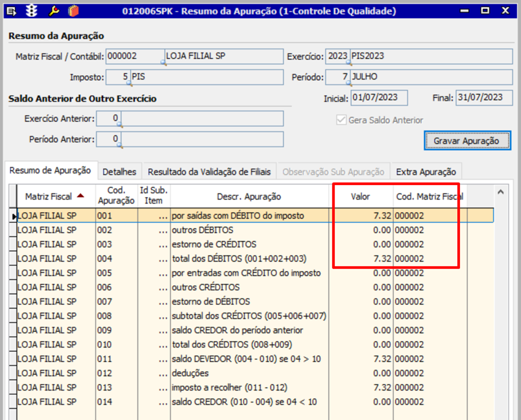Click sort arrow on Matriz Fiscal column

point(80,196)
